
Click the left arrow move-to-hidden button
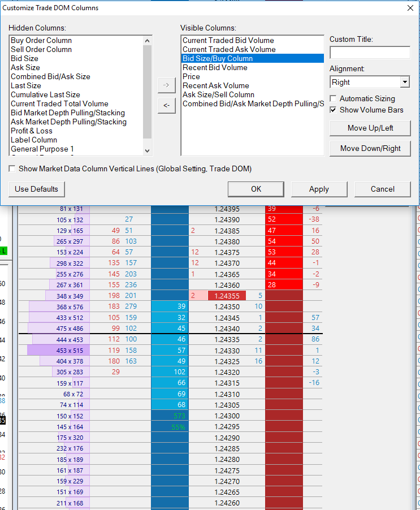166,105
